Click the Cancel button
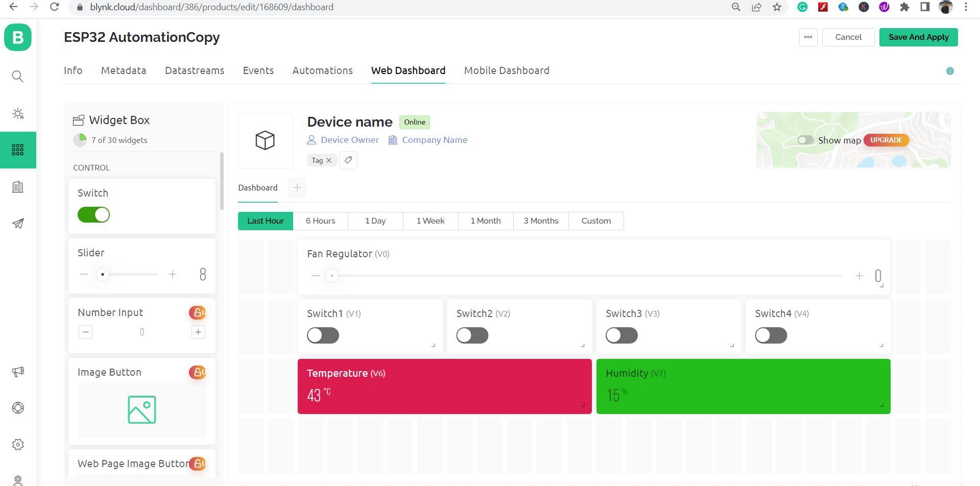The image size is (980, 486). click(848, 37)
